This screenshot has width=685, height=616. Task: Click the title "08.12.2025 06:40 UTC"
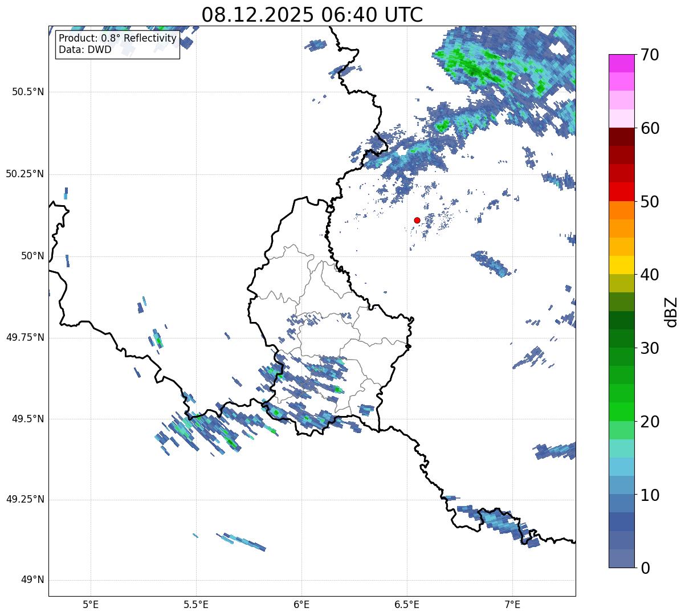pyautogui.click(x=312, y=15)
